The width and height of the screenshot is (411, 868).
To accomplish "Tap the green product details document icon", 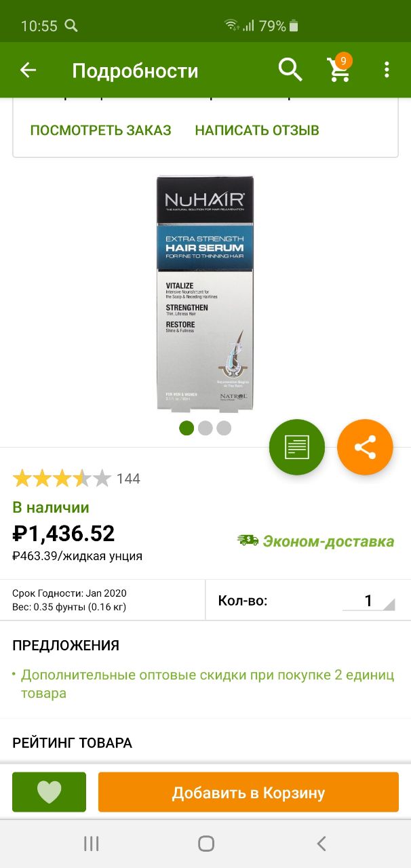I will pos(297,447).
